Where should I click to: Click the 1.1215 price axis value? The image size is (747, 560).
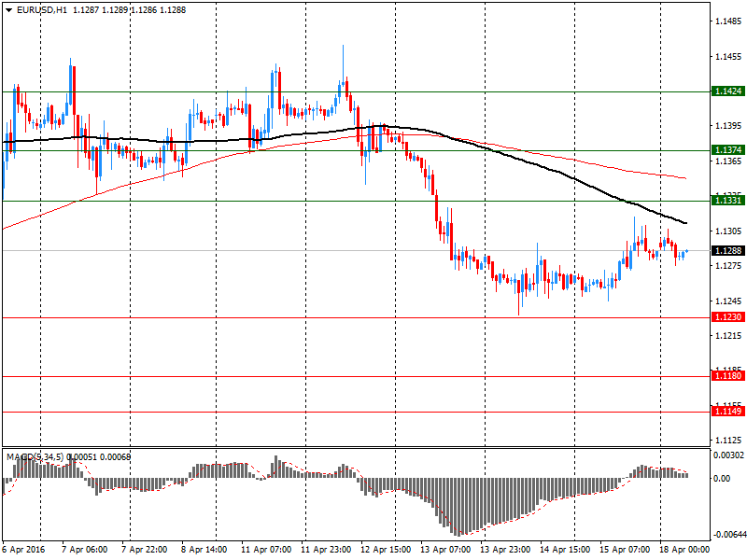point(728,336)
